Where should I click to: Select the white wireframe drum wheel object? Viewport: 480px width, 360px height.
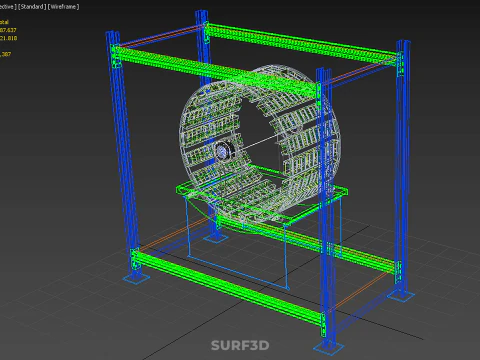(260, 143)
